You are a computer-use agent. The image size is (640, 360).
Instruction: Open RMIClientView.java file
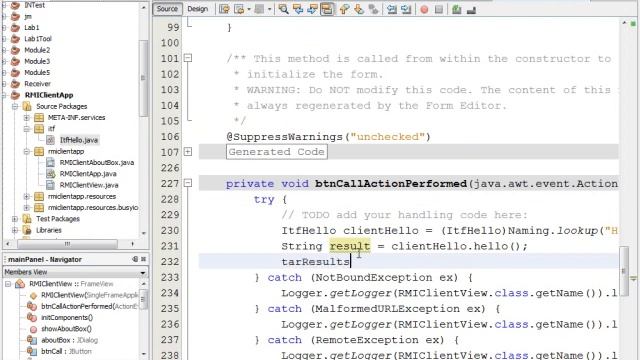[x=89, y=185]
